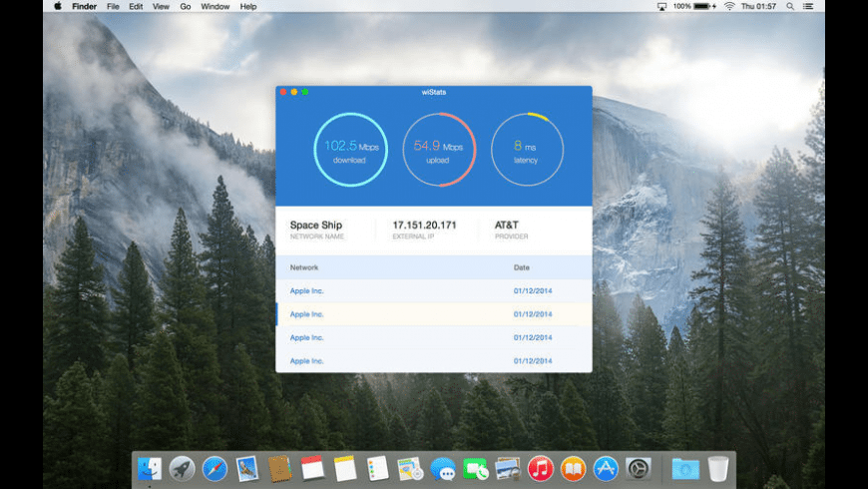868x489 pixels.
Task: Click Wi-Fi status icon in menu bar
Action: (729, 7)
